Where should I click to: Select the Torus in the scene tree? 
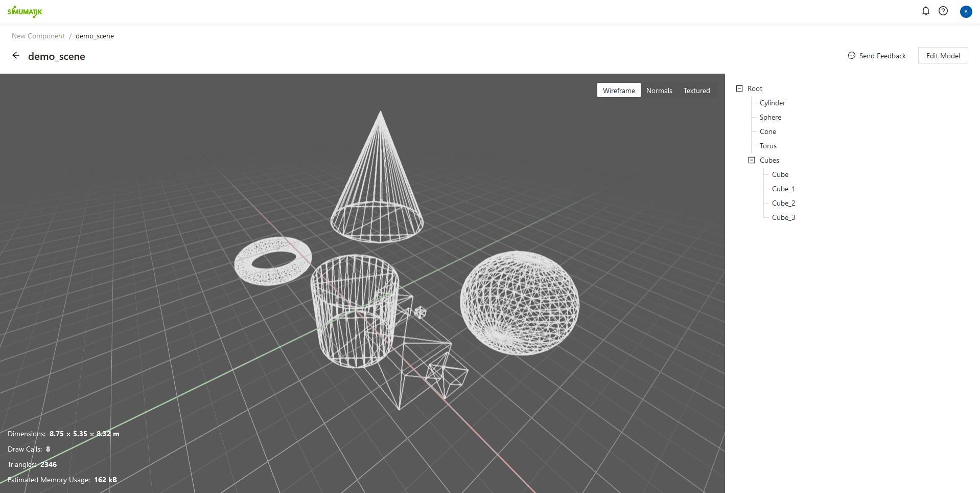[767, 146]
